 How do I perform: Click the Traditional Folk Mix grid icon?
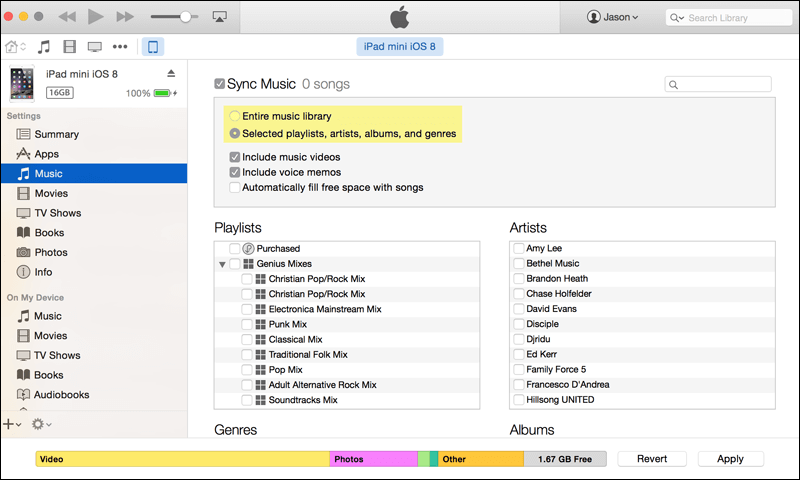[x=261, y=355]
